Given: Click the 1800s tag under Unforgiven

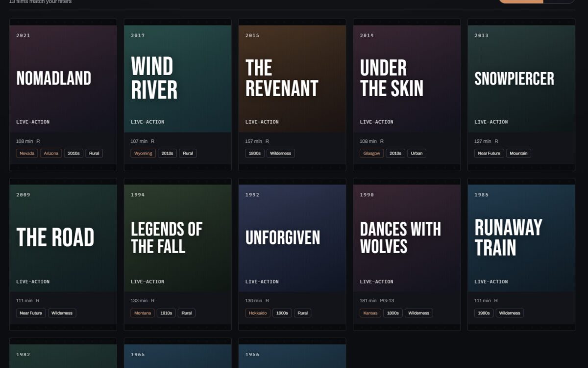Looking at the screenshot, I should click(x=282, y=313).
